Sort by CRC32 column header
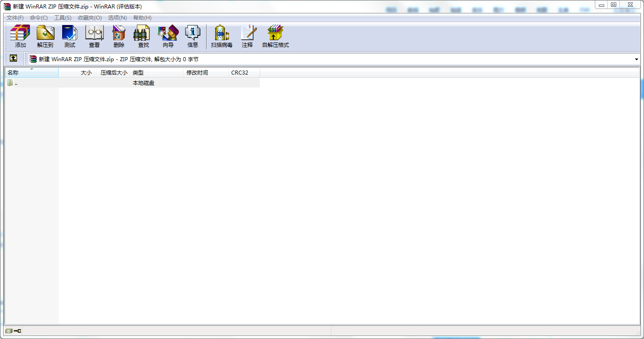Screen dimensions: 644x339 pos(244,72)
